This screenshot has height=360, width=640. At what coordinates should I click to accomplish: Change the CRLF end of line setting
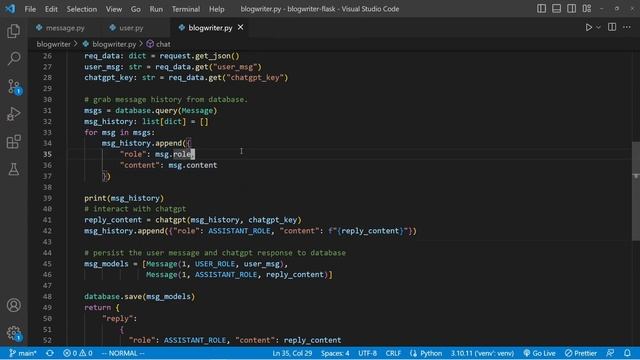393,353
